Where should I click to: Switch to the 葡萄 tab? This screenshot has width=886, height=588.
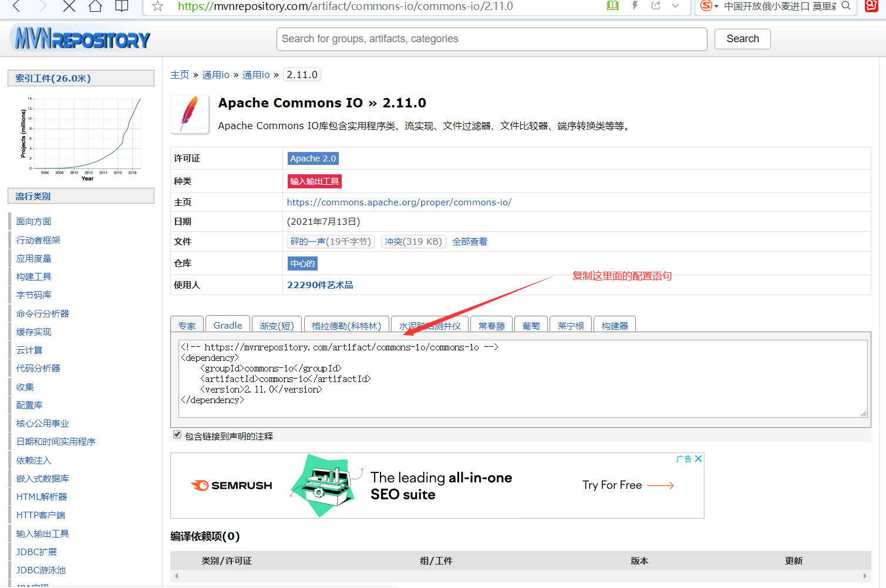[x=531, y=326]
